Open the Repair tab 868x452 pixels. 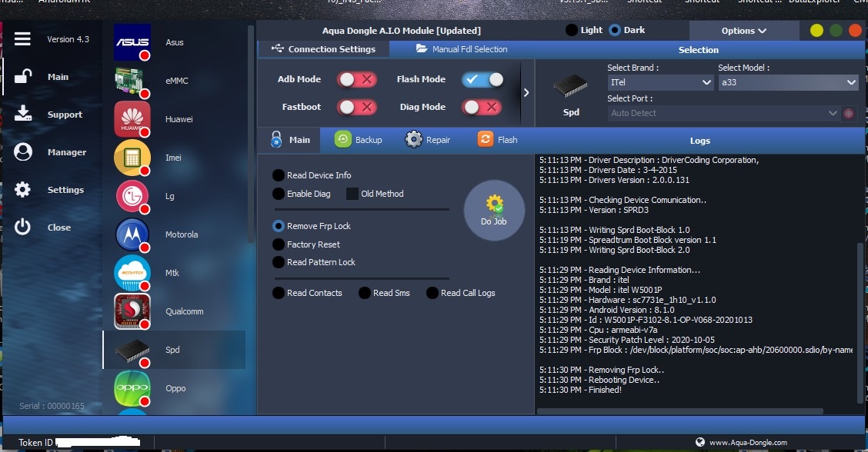coord(427,140)
